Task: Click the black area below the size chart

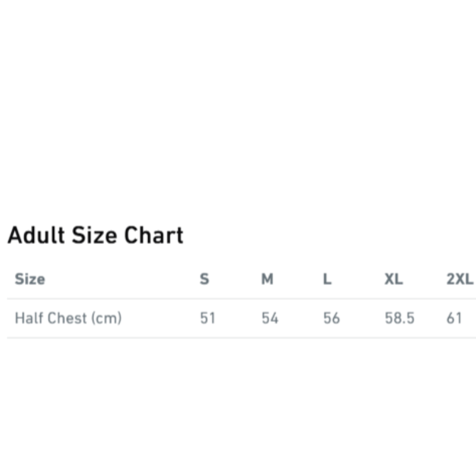Action: click(x=238, y=416)
